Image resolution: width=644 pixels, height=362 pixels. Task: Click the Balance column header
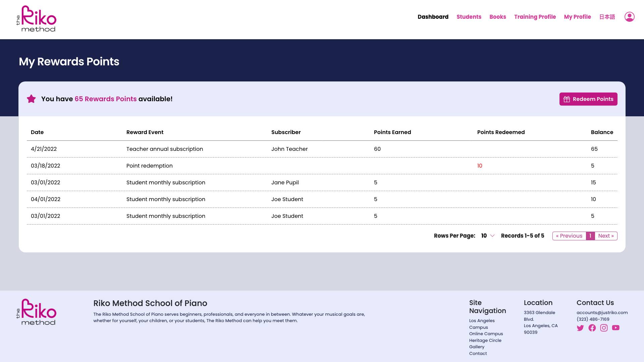tap(602, 132)
